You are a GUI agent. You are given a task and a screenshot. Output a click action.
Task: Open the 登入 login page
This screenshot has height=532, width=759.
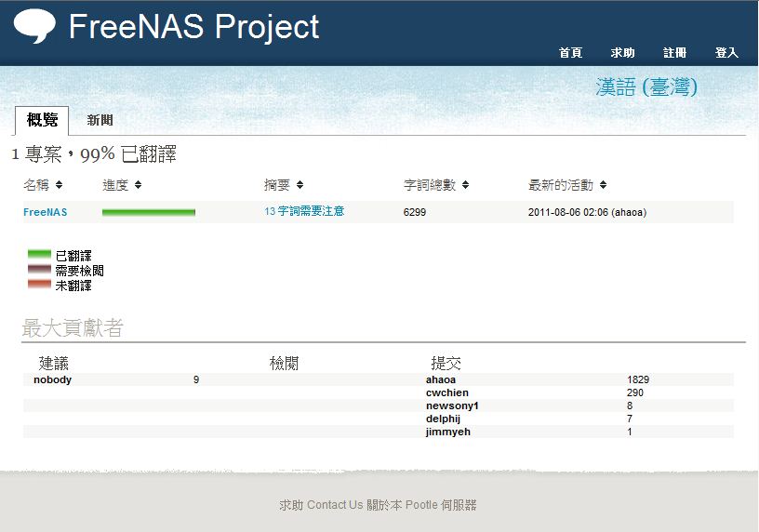tap(726, 52)
